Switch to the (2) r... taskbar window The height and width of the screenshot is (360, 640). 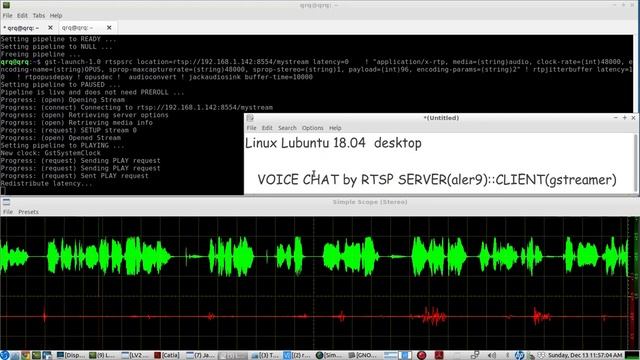pyautogui.click(x=297, y=355)
